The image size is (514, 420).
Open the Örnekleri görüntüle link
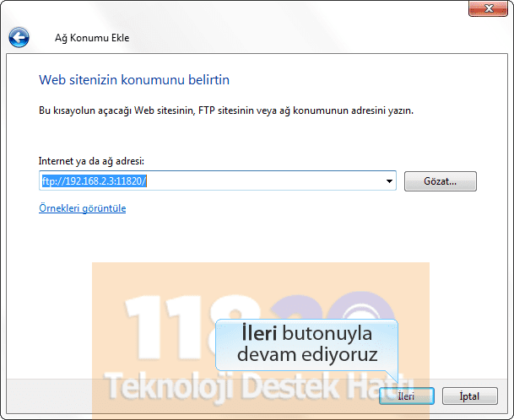(x=82, y=208)
